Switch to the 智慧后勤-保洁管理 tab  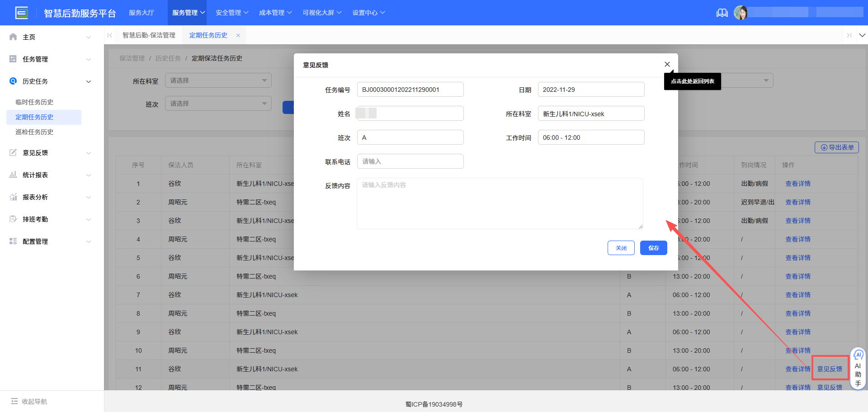point(149,35)
